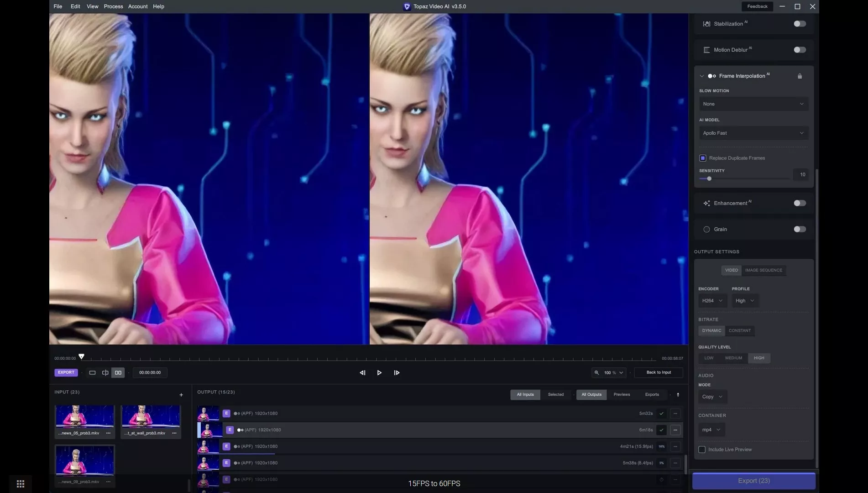The width and height of the screenshot is (868, 493).
Task: Check Include Live Preview checkbox
Action: click(x=702, y=450)
